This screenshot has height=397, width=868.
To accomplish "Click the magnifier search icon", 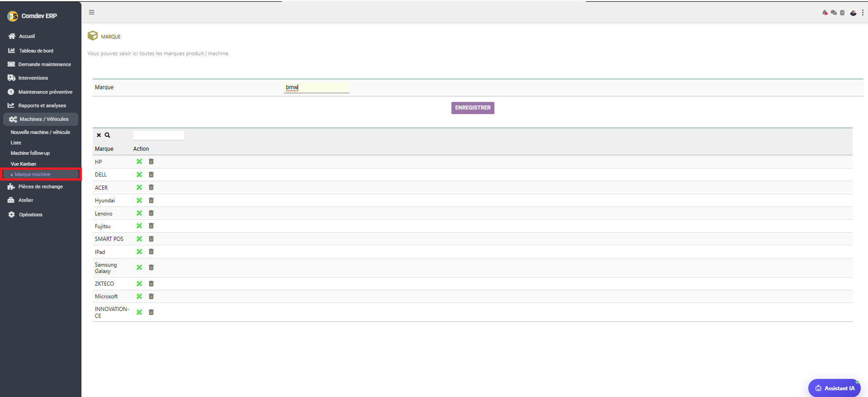I will (108, 135).
